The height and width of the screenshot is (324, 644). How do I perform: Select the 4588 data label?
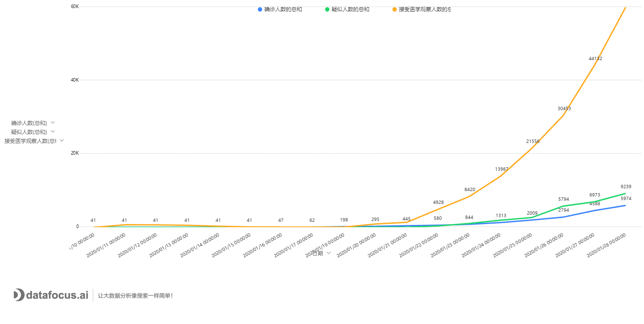pyautogui.click(x=595, y=203)
